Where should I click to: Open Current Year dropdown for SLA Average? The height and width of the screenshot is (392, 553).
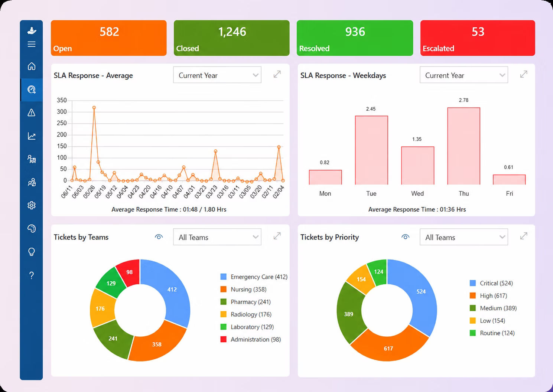coord(217,75)
